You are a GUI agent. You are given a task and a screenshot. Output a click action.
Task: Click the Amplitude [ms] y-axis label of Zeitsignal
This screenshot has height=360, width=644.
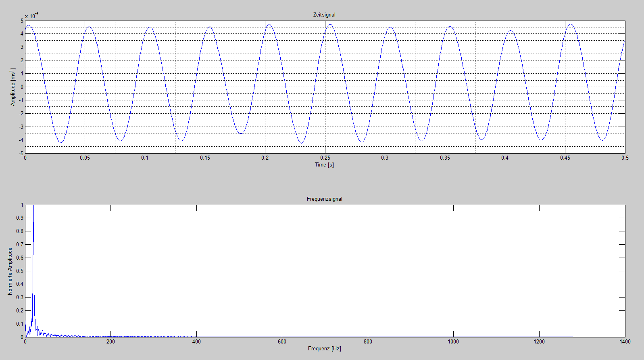[13, 87]
